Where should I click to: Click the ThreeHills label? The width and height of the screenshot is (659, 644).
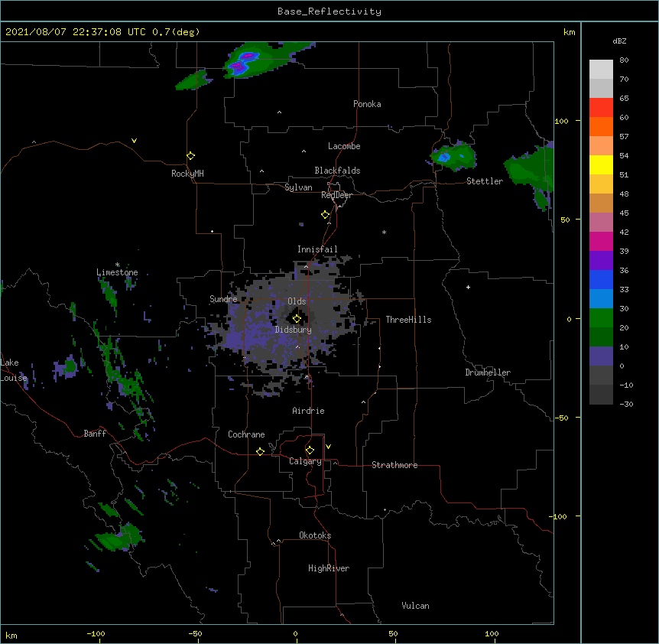tap(408, 320)
